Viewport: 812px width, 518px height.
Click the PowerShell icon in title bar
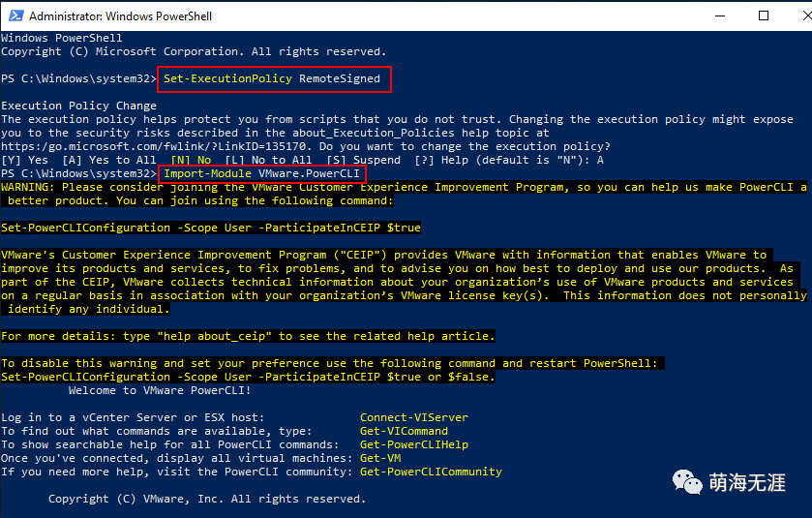[14, 15]
